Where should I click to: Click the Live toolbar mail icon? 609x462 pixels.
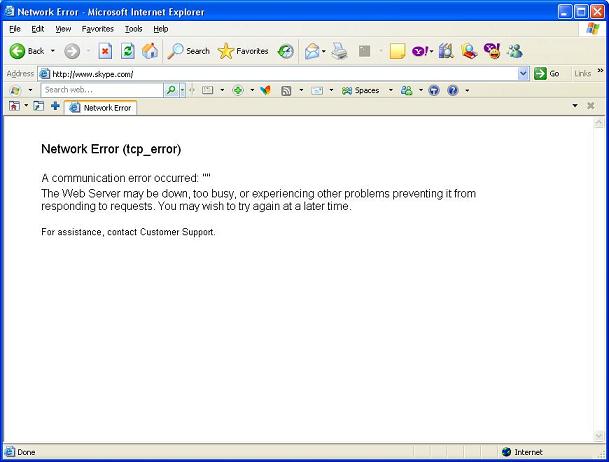317,90
